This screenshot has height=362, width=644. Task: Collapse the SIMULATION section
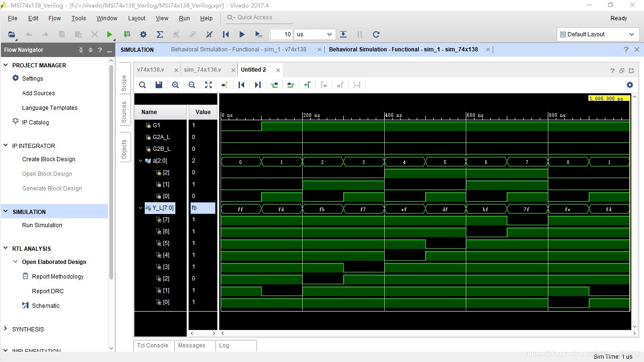tap(6, 212)
